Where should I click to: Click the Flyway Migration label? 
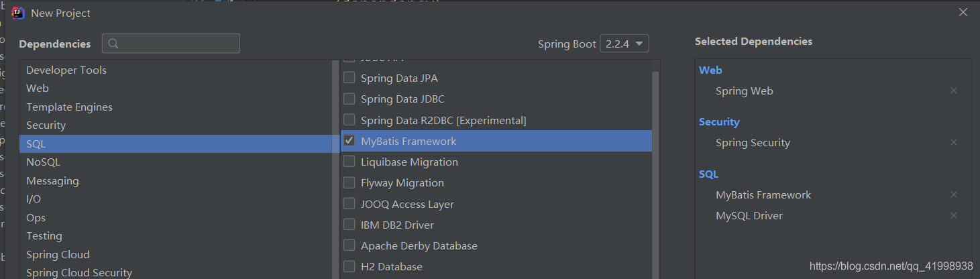[402, 182]
